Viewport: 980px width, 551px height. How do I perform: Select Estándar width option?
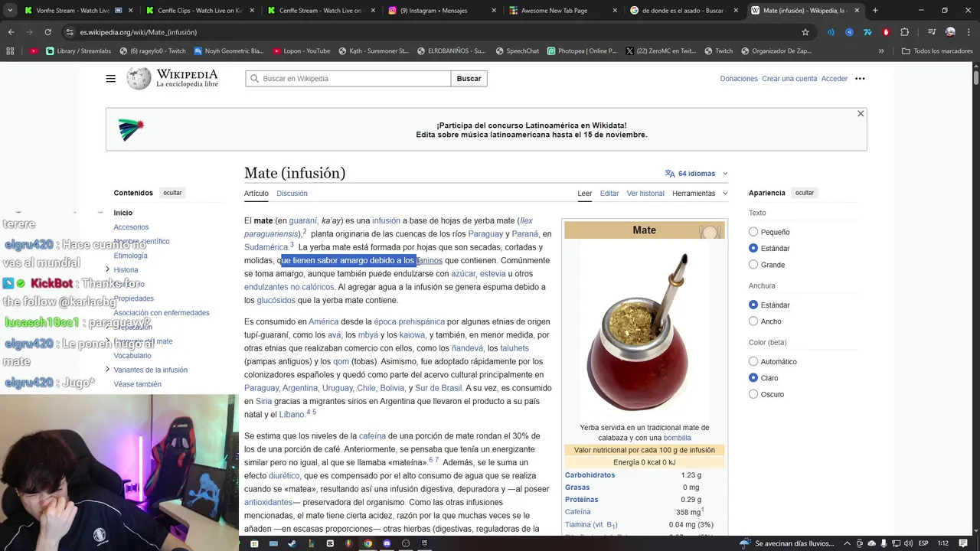click(753, 305)
